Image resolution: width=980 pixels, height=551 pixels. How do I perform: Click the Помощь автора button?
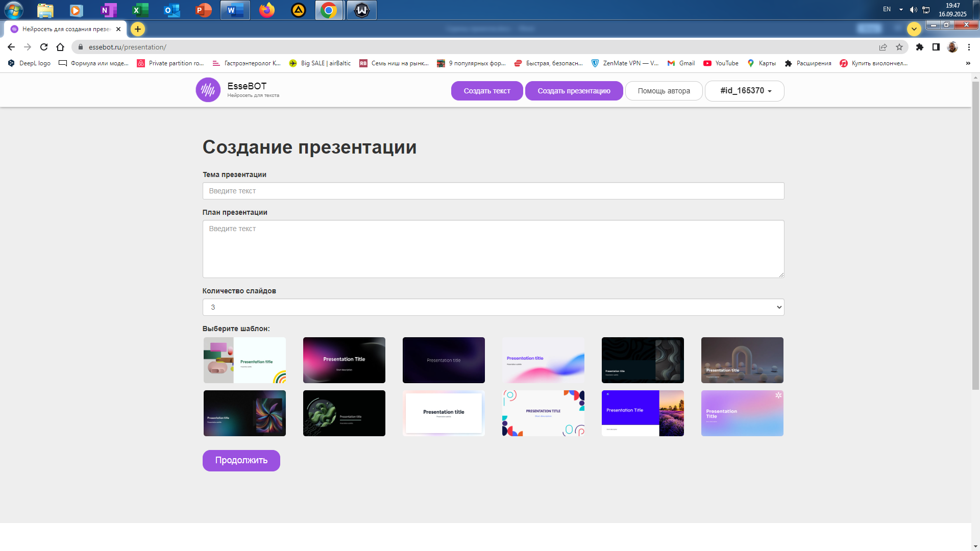pyautogui.click(x=664, y=91)
